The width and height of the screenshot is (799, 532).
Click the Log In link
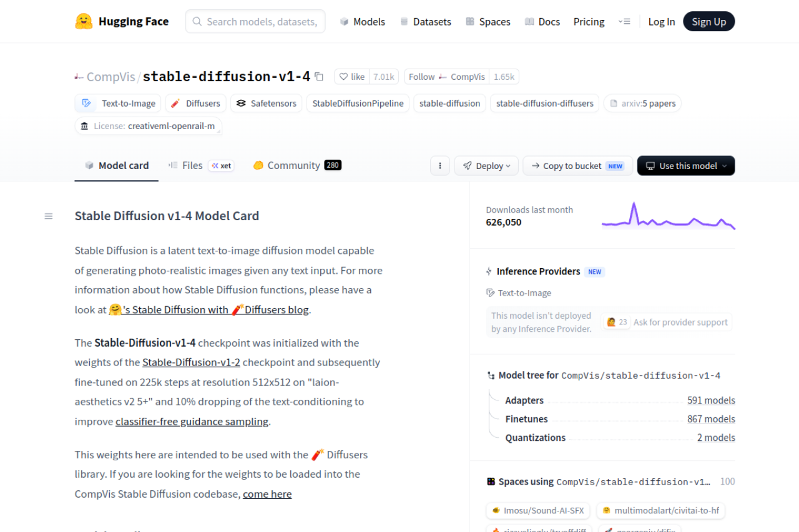(662, 21)
